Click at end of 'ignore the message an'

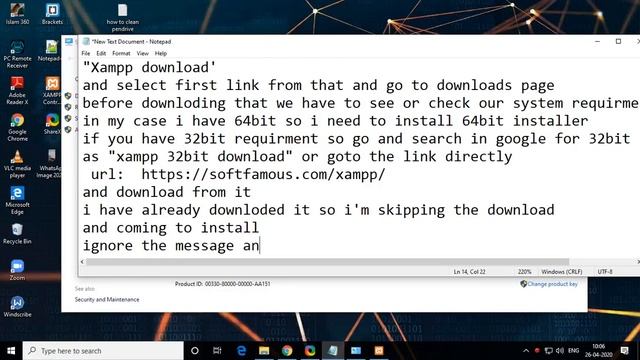pos(260,246)
